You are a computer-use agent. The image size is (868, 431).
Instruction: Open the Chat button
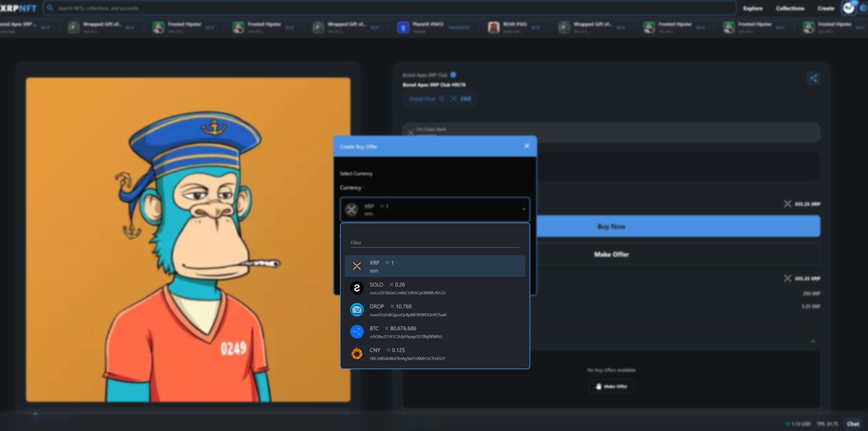(853, 424)
